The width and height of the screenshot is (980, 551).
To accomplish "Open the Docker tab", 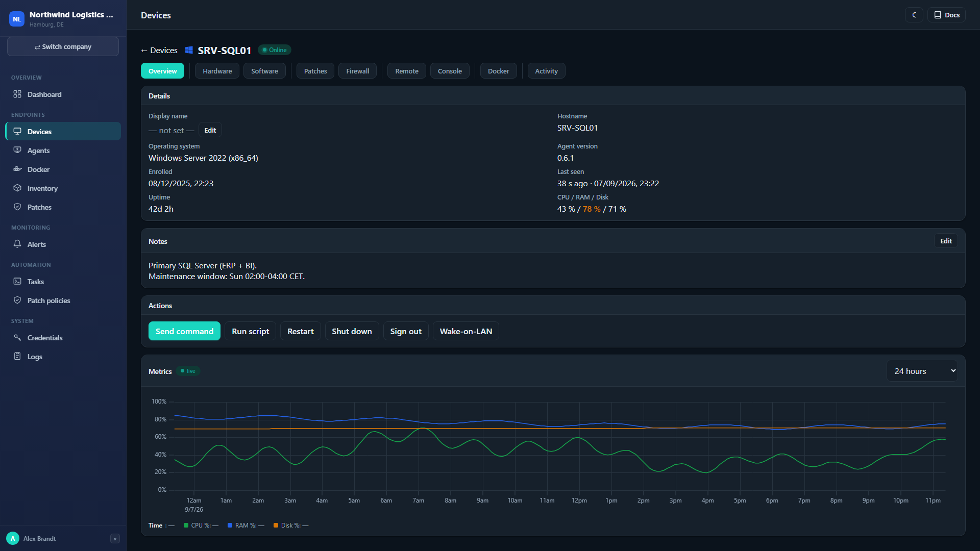I will [x=498, y=71].
